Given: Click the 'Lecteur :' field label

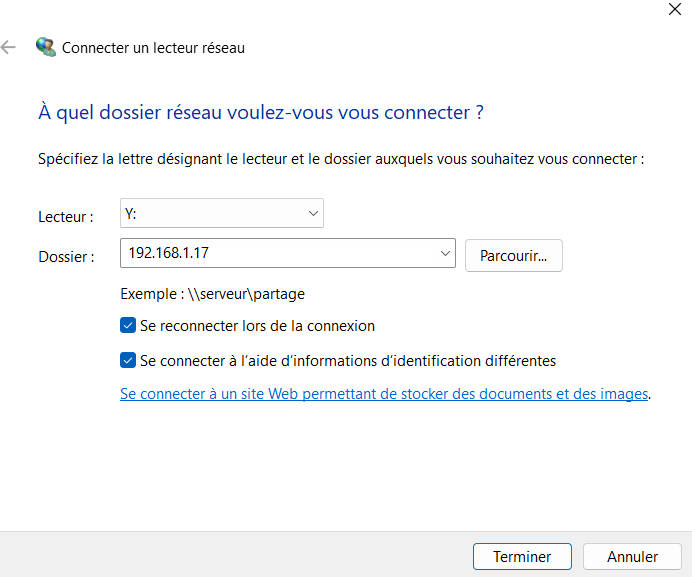Looking at the screenshot, I should (66, 216).
